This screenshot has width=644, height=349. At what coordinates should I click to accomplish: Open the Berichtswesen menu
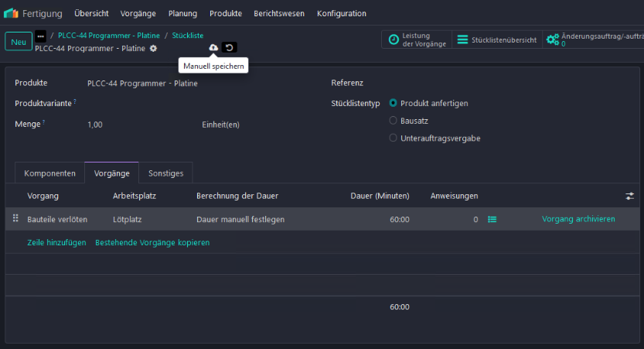279,14
